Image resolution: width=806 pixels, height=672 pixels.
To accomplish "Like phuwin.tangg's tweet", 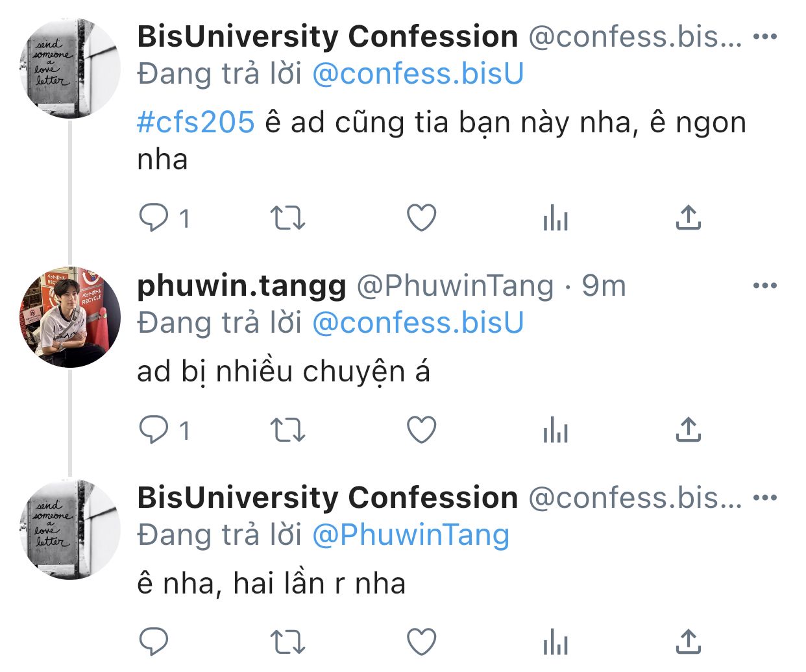I will (x=421, y=429).
